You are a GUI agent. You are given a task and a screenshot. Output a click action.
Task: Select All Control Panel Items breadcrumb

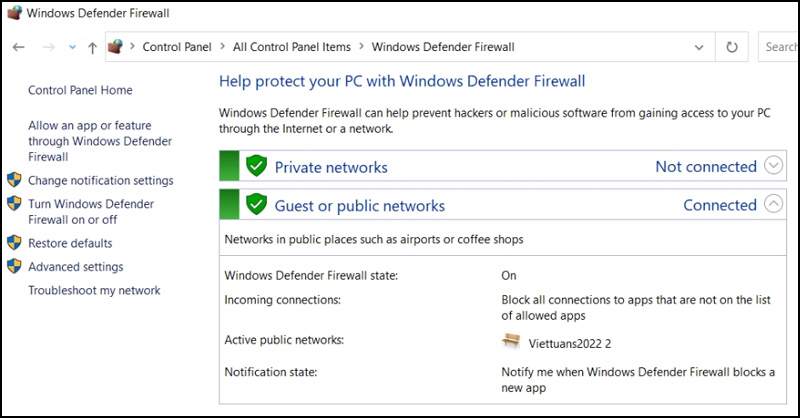pyautogui.click(x=292, y=47)
